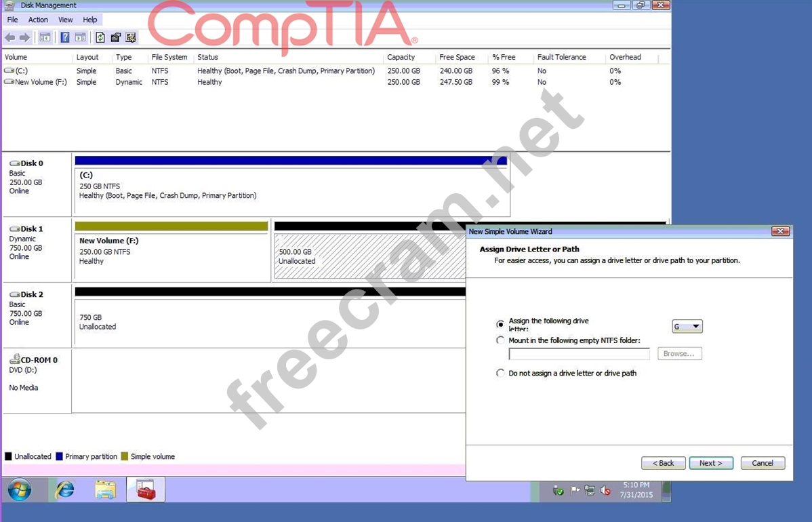Click the gear-marked toolbar icon at the toolbar's end
The height and width of the screenshot is (522, 812).
pos(131,37)
